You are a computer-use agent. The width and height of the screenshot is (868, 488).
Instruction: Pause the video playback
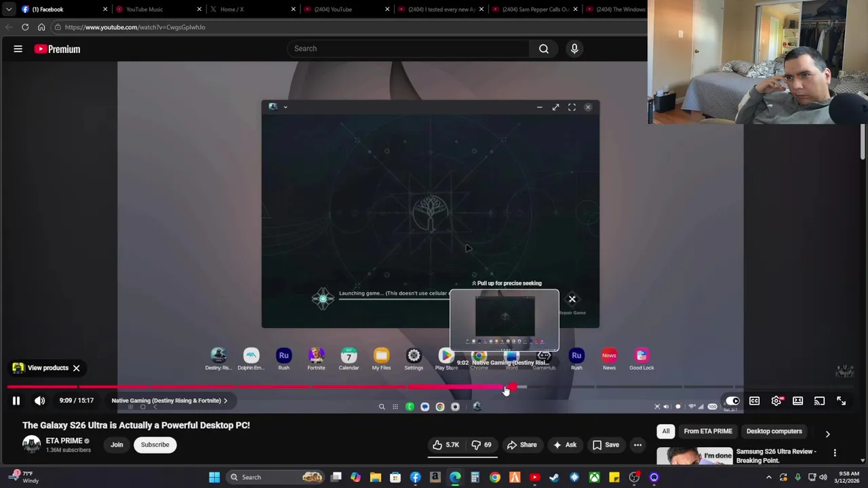pos(16,401)
